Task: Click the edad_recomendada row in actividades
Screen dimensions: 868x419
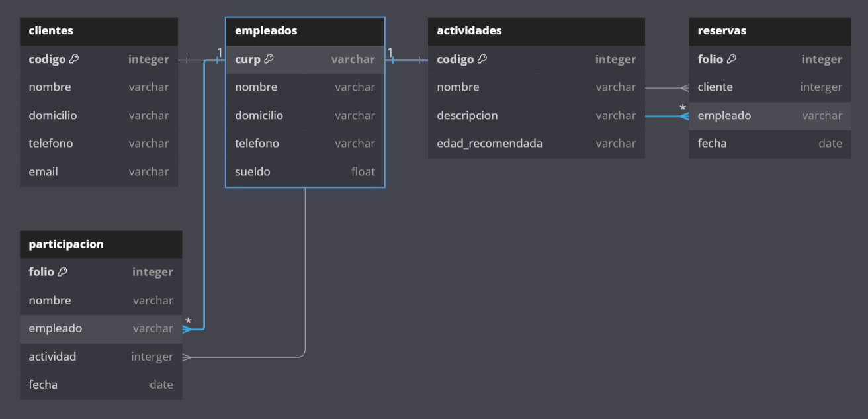Action: coord(536,144)
